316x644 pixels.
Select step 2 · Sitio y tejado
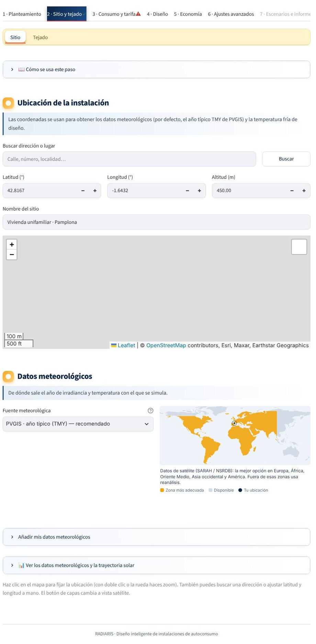[x=67, y=14]
